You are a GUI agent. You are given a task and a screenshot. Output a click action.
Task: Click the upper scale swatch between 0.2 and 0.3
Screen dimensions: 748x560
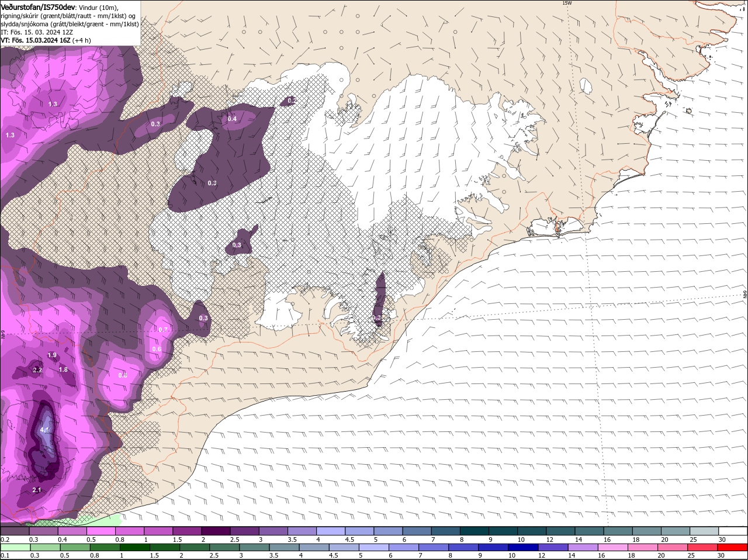pos(15,531)
